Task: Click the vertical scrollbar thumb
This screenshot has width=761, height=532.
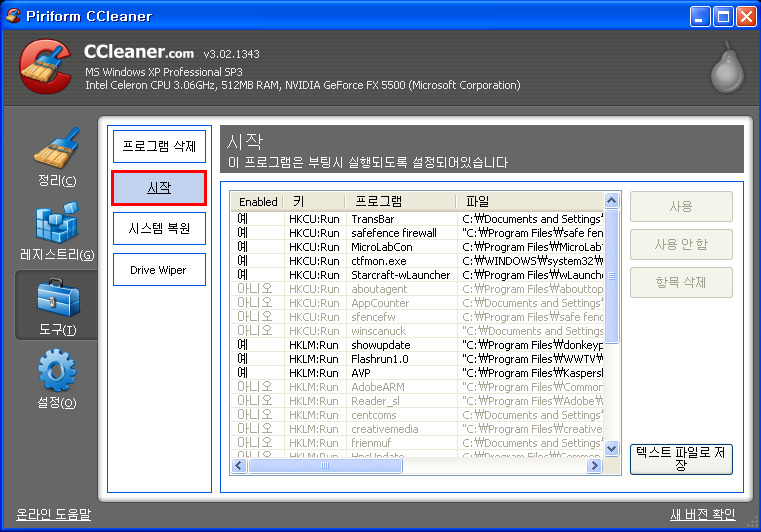Action: 612,276
